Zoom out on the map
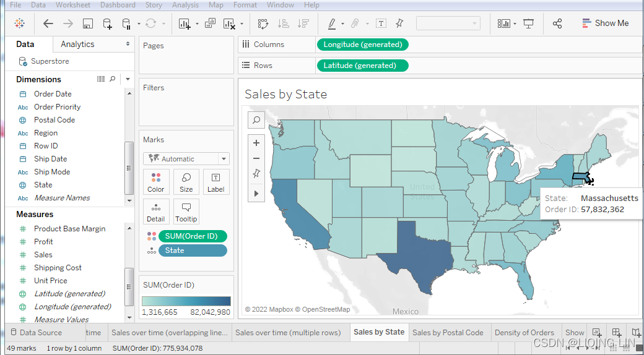Viewport: 644px width, 355px height. coord(256,158)
